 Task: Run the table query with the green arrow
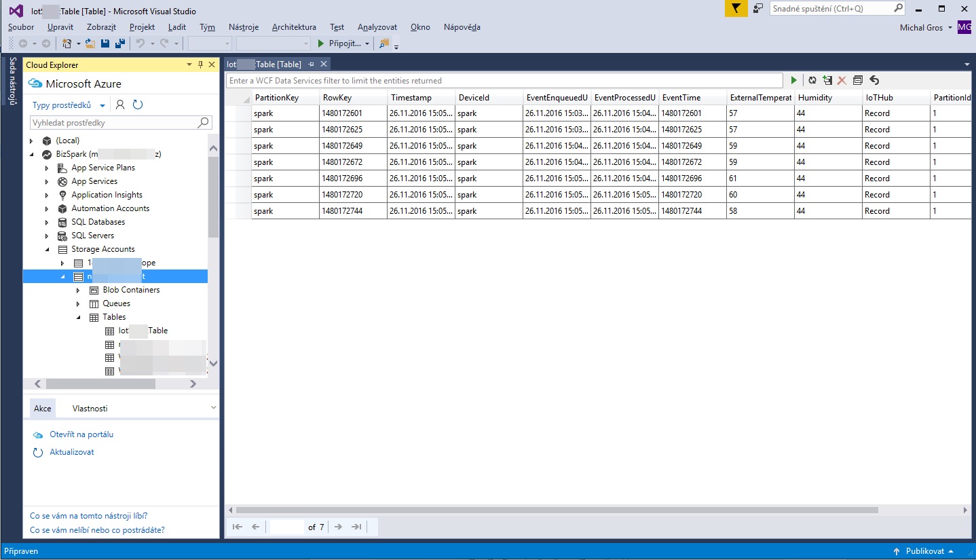tap(794, 80)
